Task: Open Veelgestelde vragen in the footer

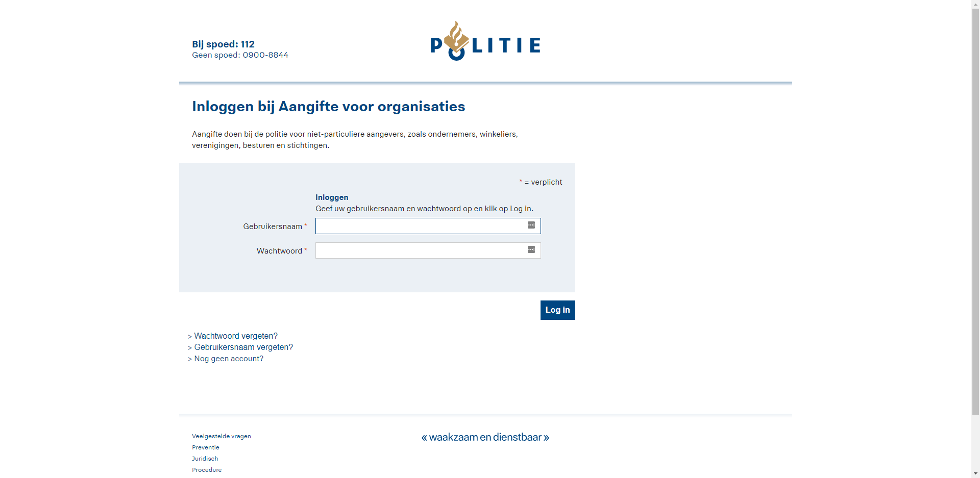Action: point(222,436)
